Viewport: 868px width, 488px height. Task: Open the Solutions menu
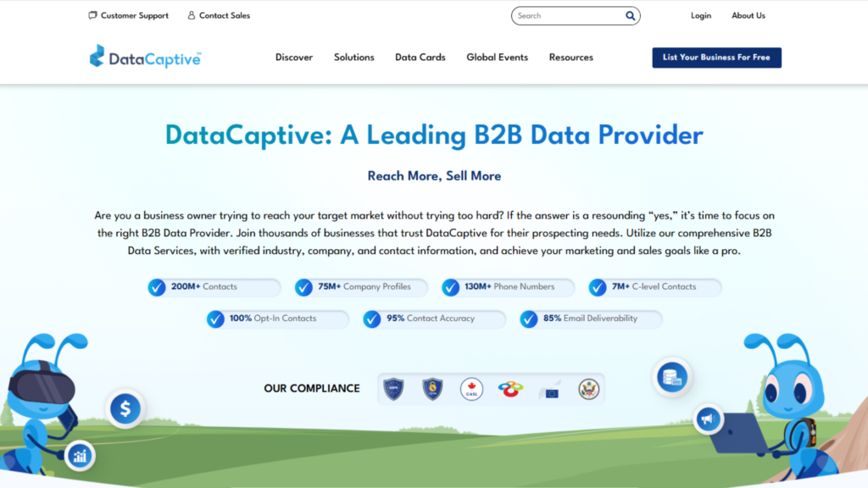(353, 58)
